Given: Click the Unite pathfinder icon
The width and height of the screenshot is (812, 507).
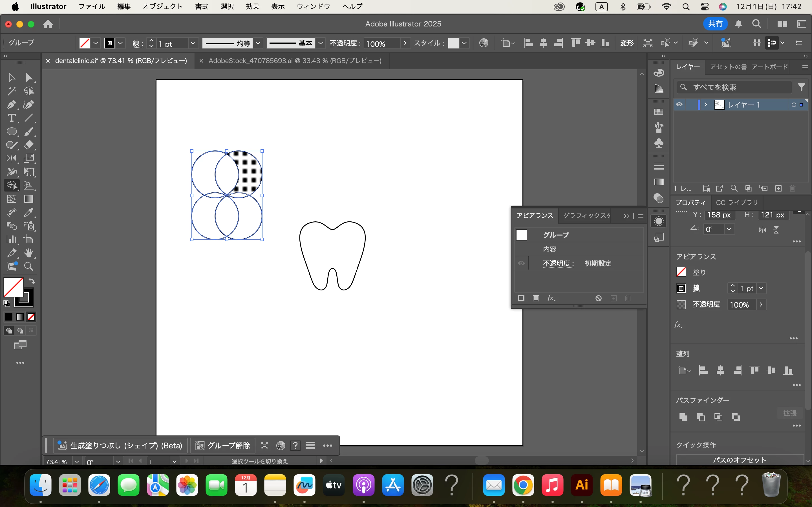Looking at the screenshot, I should [683, 417].
